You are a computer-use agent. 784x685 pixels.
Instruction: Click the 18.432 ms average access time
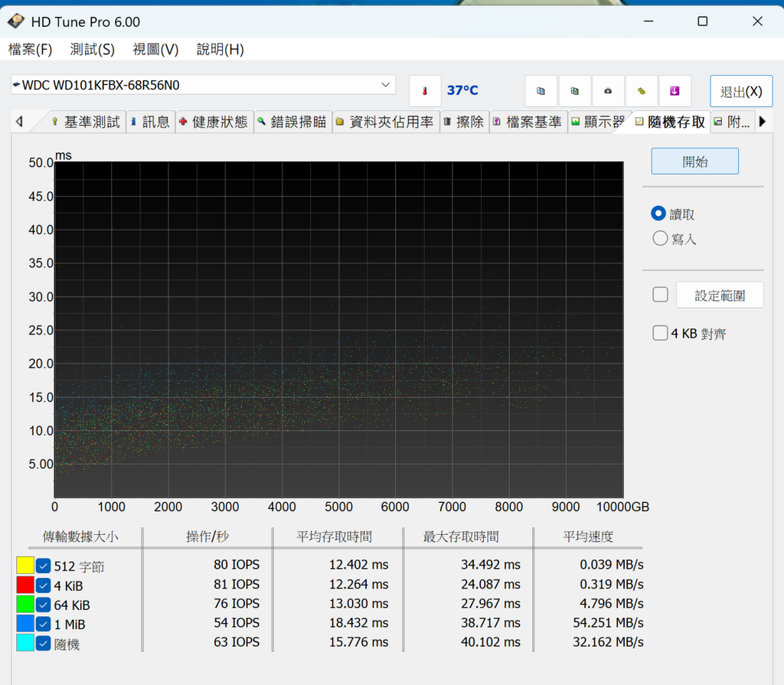coord(358,622)
